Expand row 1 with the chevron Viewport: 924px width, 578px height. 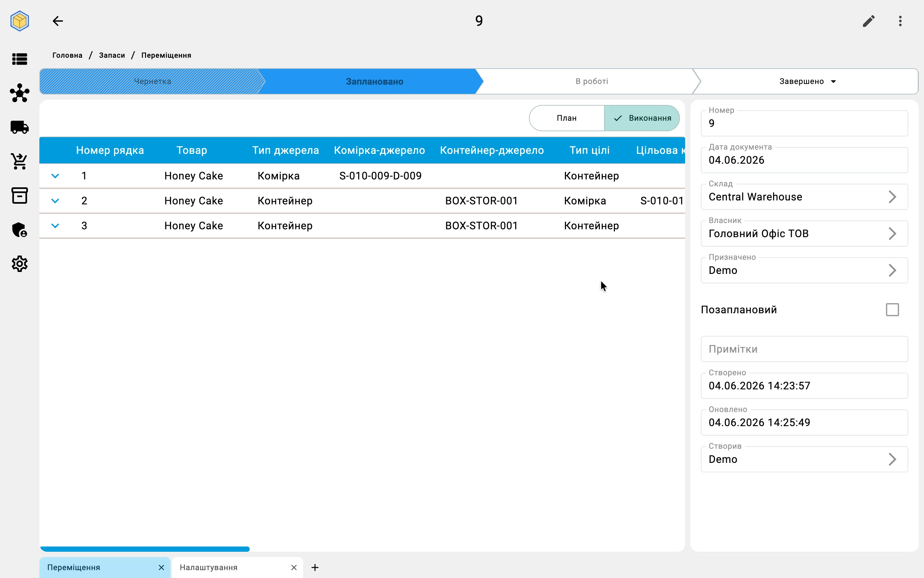pos(55,176)
